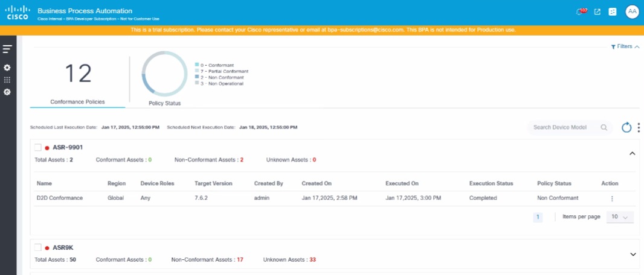Click the Non Conformant status cell
Screen dimensions: 644x275
[x=558, y=198]
